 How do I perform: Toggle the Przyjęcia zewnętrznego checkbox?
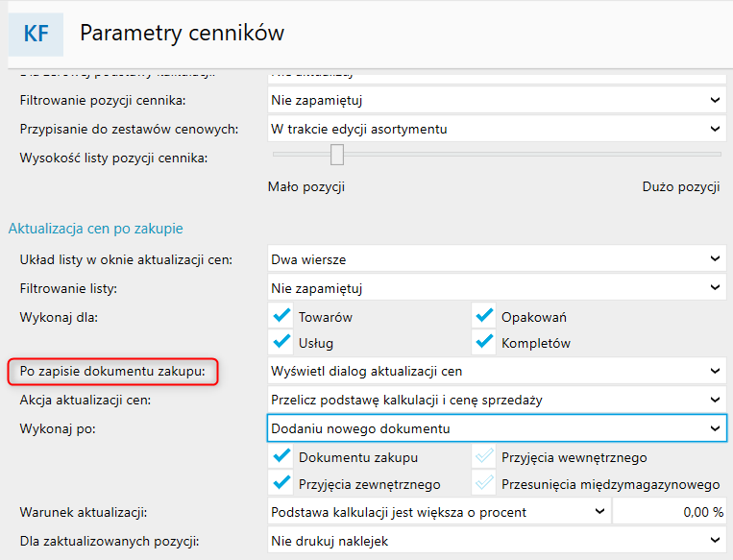pyautogui.click(x=281, y=484)
